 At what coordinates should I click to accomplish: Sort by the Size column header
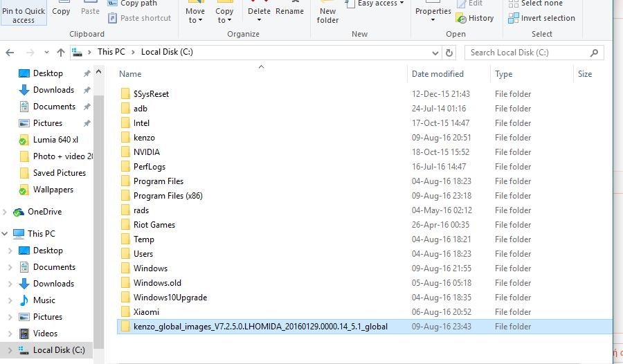click(585, 74)
